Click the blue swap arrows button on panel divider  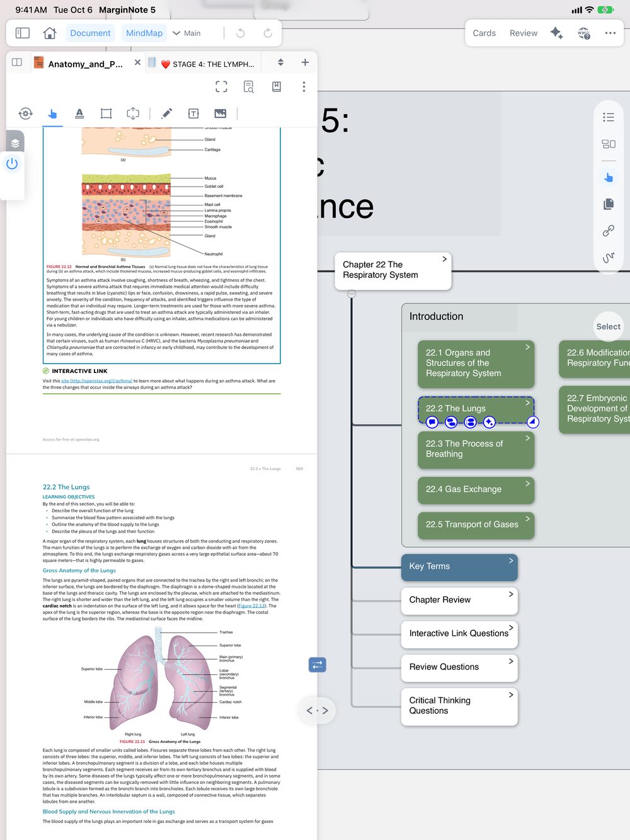pos(318,664)
